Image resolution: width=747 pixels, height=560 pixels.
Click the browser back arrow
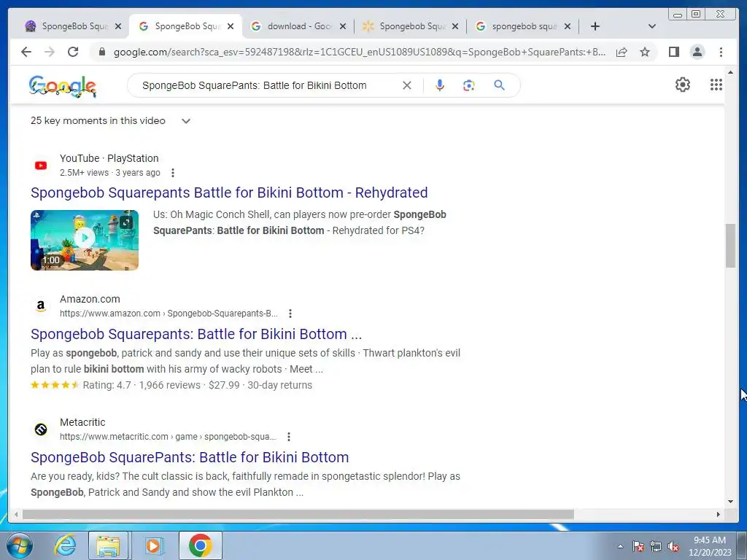pos(26,52)
